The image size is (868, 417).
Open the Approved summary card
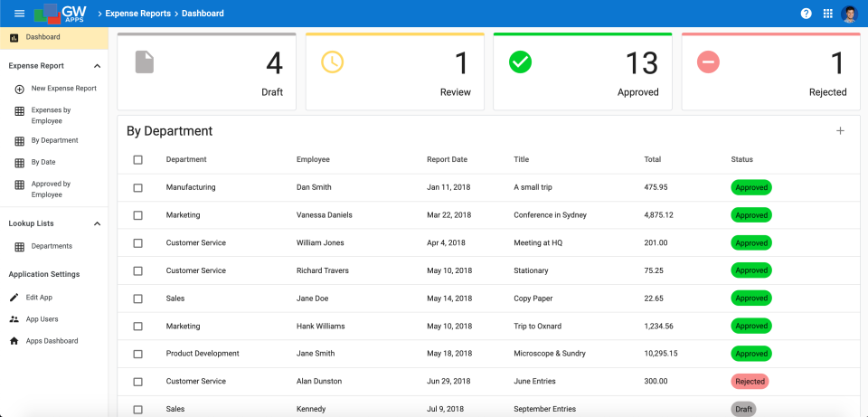coord(582,71)
